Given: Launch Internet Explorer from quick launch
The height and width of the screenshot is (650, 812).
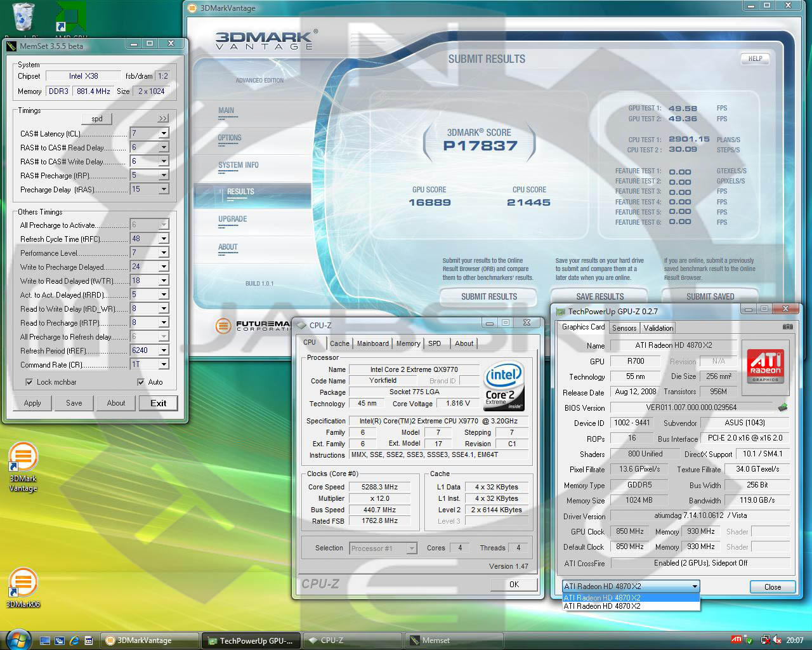Looking at the screenshot, I should (74, 640).
